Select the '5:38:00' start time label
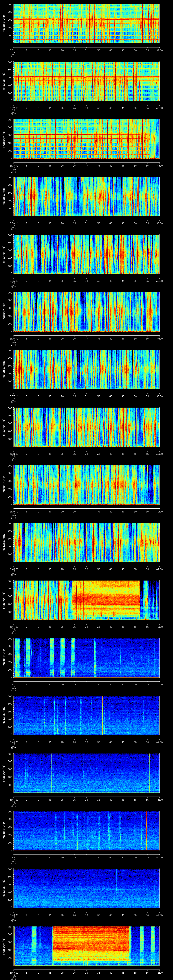173x980 pixels. coord(14,454)
